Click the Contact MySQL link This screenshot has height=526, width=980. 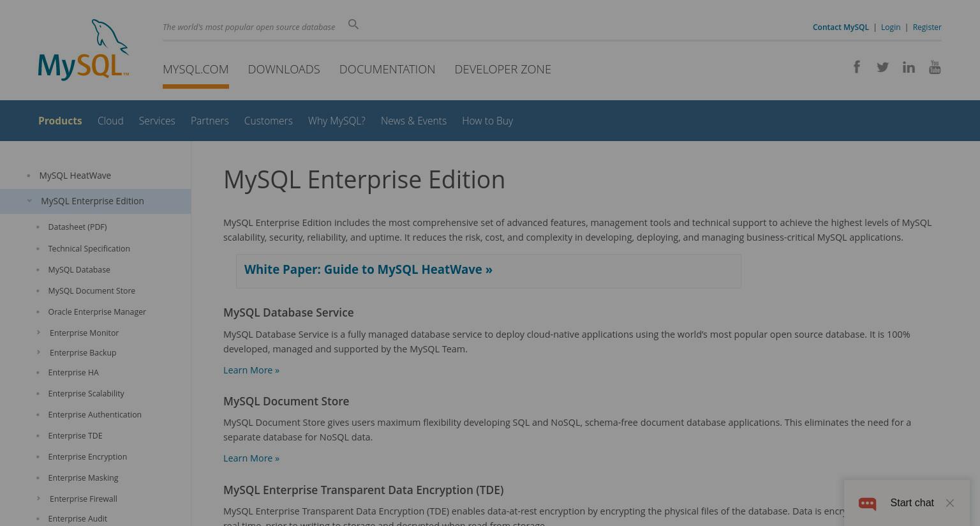point(840,27)
